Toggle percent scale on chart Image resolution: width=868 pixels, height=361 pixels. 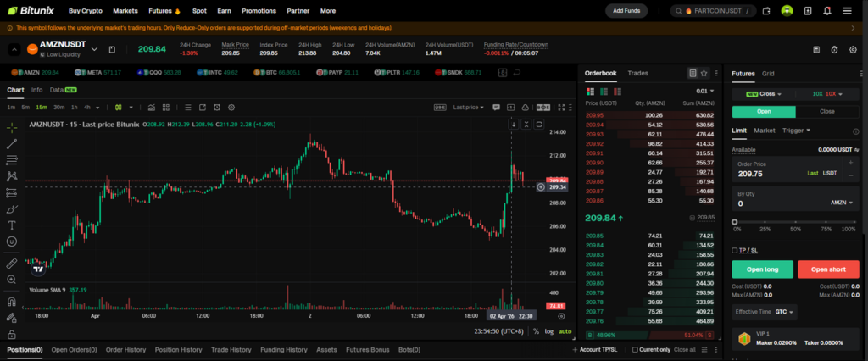536,331
